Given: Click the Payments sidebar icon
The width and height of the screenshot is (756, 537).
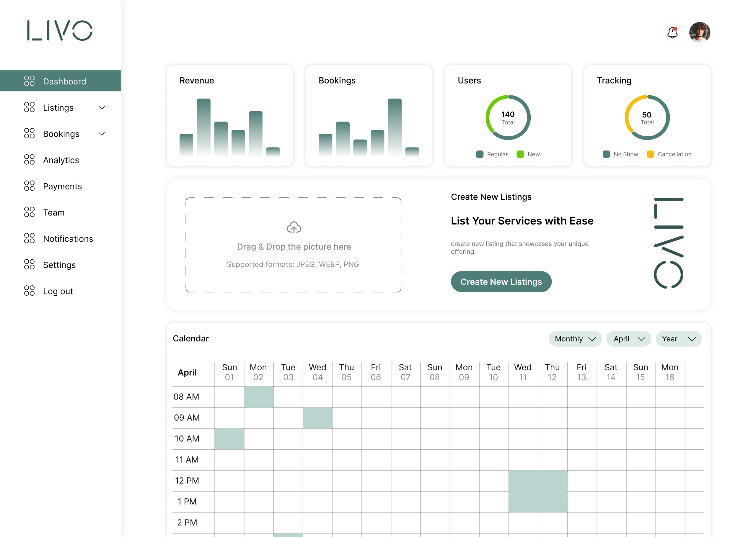Looking at the screenshot, I should tap(30, 186).
